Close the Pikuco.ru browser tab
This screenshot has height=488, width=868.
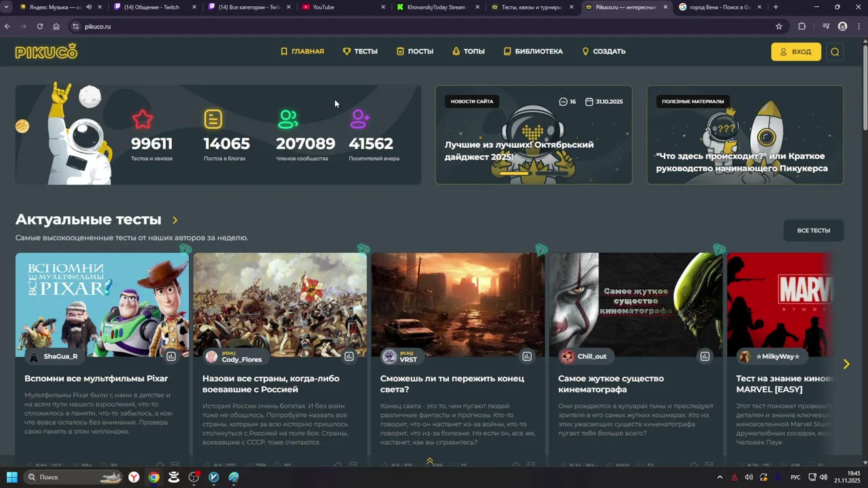[x=665, y=7]
